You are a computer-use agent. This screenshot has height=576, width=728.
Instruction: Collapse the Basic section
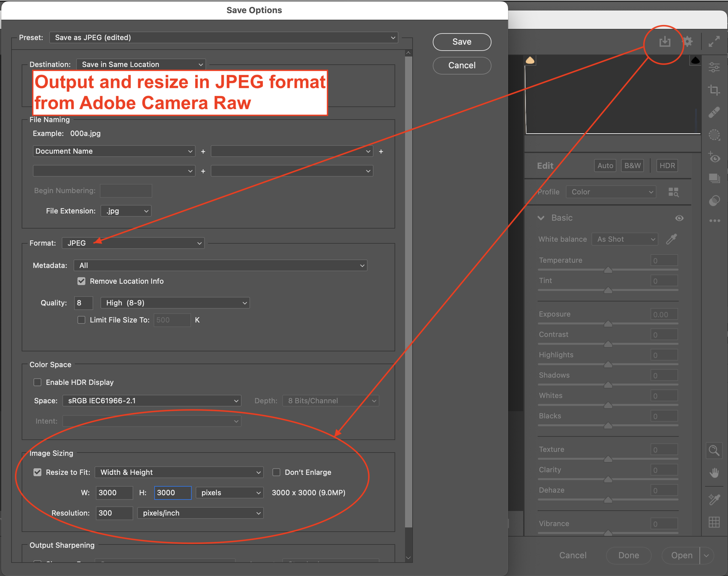click(x=541, y=218)
